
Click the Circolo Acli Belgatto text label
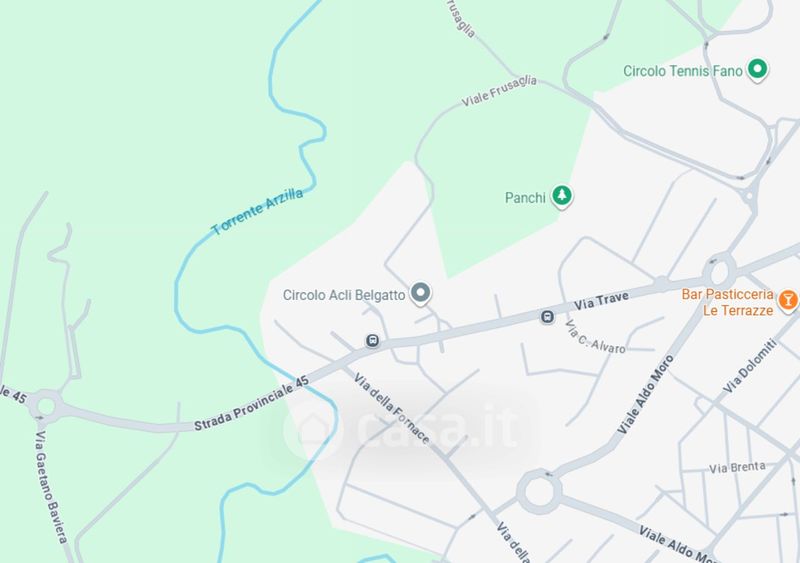[344, 295]
